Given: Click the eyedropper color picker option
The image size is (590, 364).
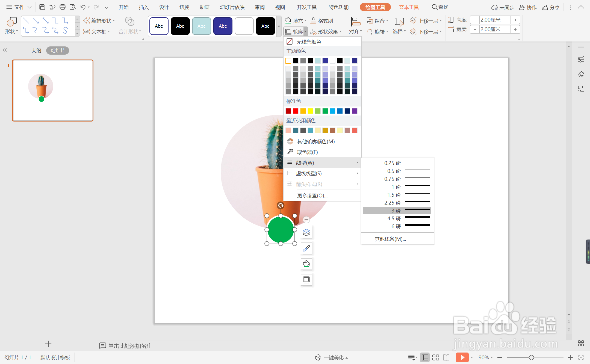Looking at the screenshot, I should pos(307,152).
